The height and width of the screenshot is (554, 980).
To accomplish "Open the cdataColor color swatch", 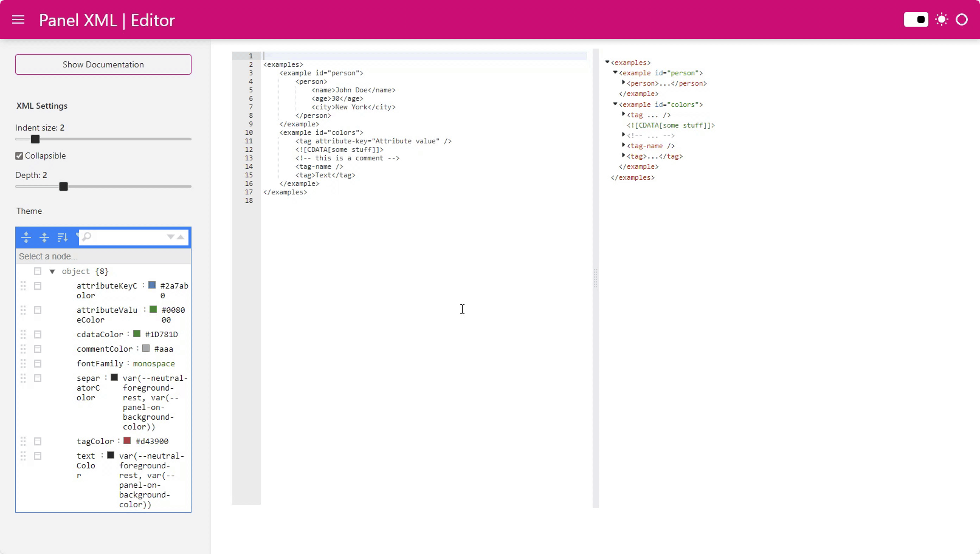I will tap(138, 333).
